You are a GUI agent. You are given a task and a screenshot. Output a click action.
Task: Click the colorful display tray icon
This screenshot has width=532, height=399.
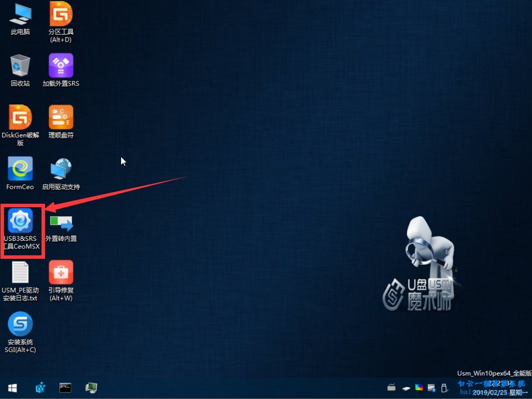[419, 387]
